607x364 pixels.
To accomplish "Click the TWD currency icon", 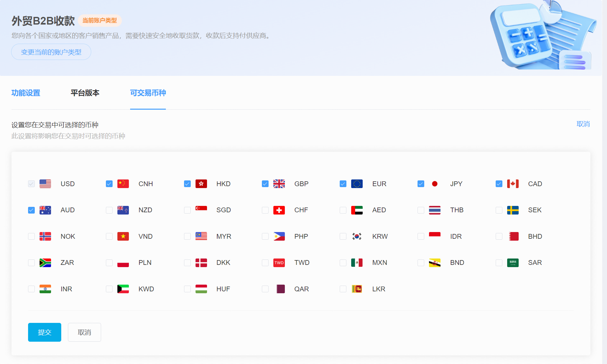I will point(279,263).
